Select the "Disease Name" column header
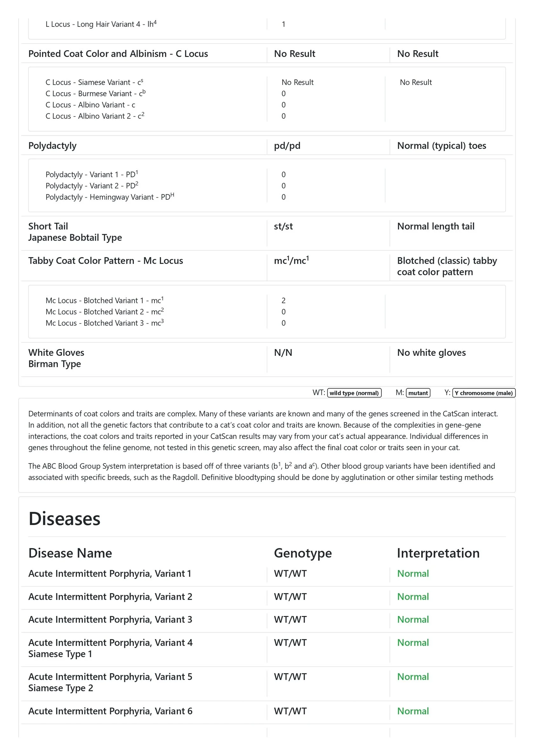534x756 pixels. tap(70, 553)
